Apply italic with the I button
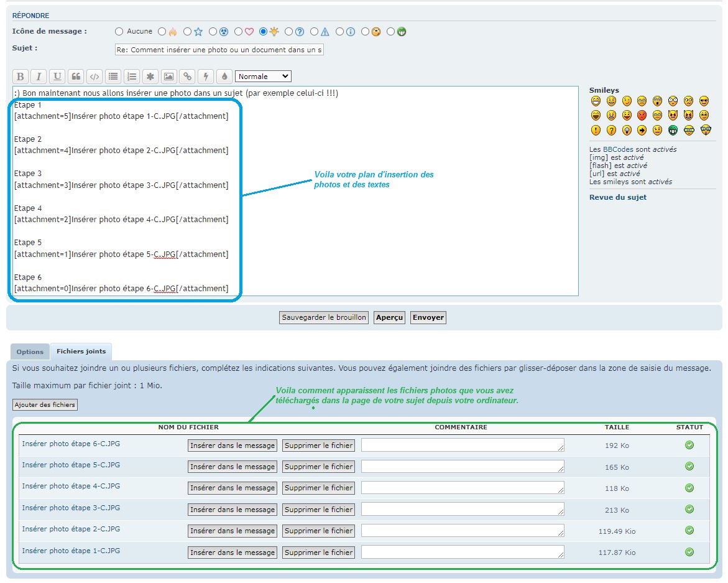The image size is (728, 583). 39,77
